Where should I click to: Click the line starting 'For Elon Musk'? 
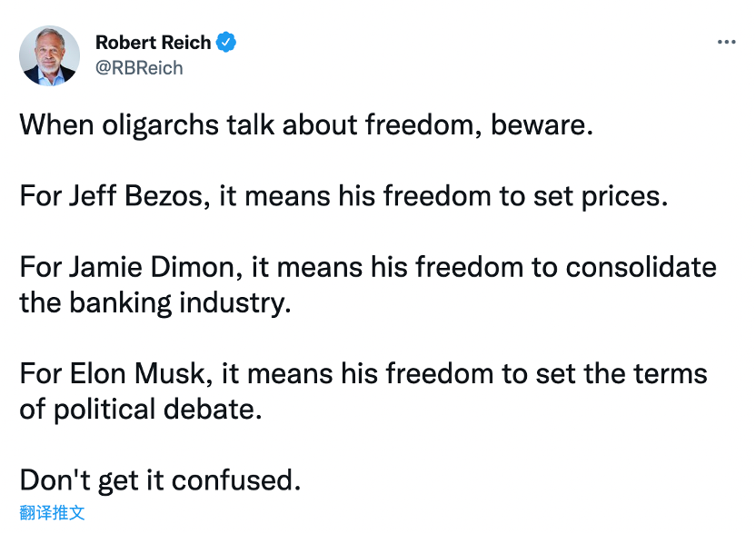[x=363, y=374]
